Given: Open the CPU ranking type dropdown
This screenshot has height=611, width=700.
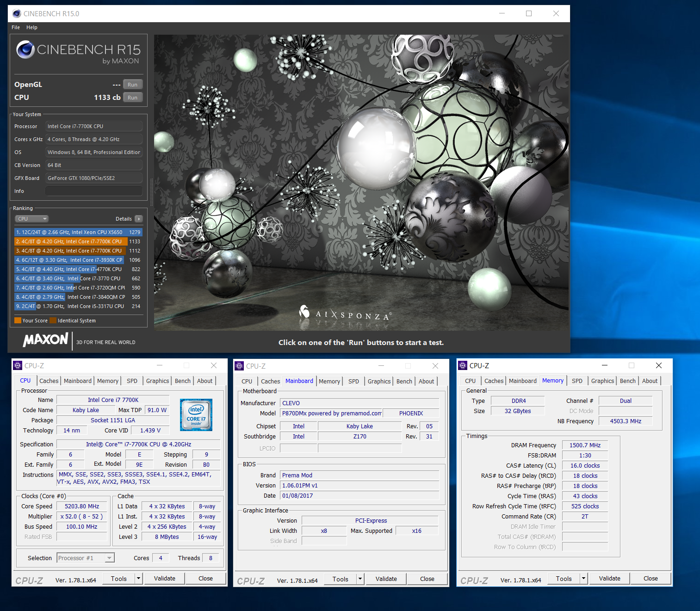Looking at the screenshot, I should [x=32, y=219].
